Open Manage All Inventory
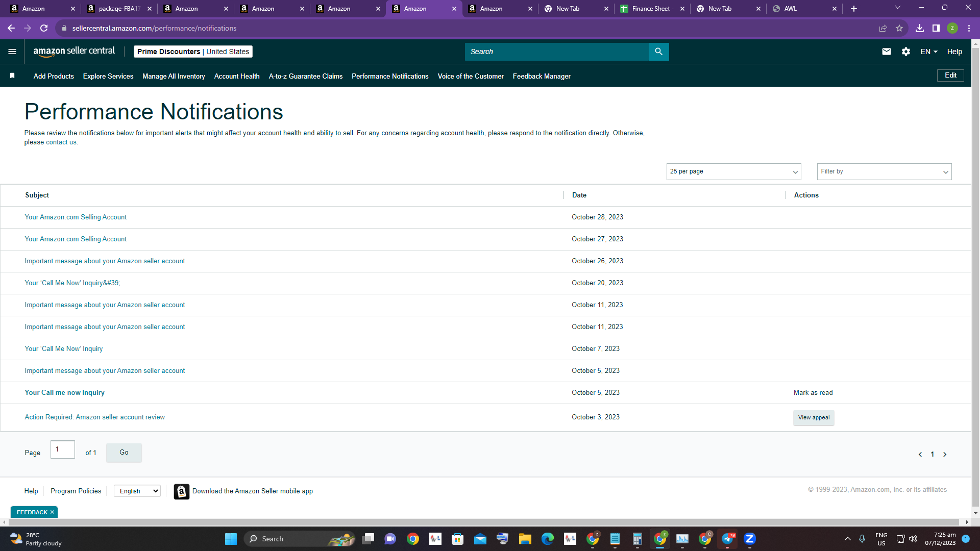980x551 pixels. tap(174, 76)
